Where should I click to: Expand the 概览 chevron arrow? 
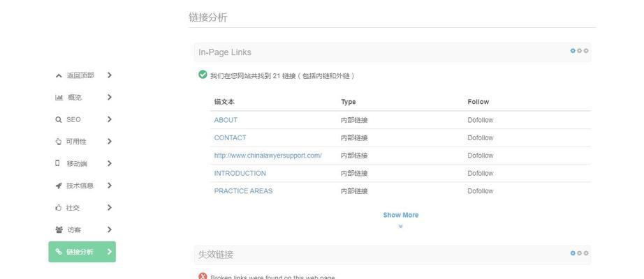pos(109,97)
